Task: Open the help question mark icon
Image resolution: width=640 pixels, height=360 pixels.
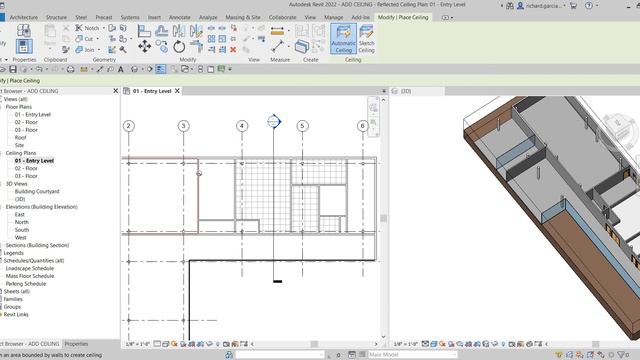Action: tap(589, 6)
